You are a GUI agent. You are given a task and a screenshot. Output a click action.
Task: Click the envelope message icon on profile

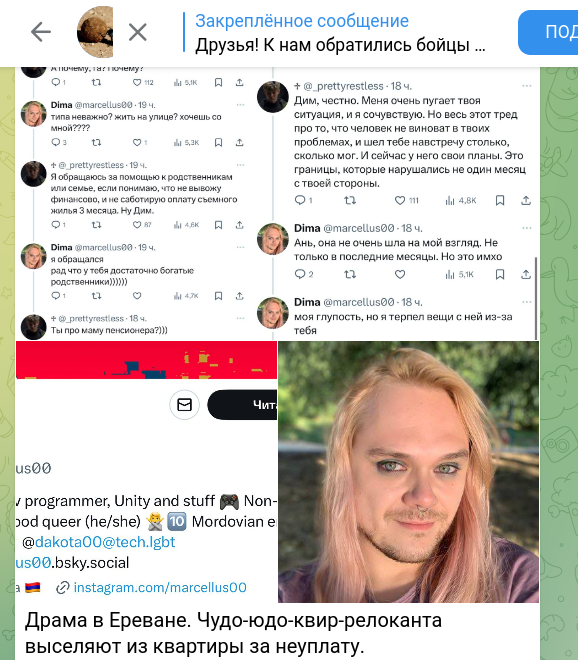point(184,405)
